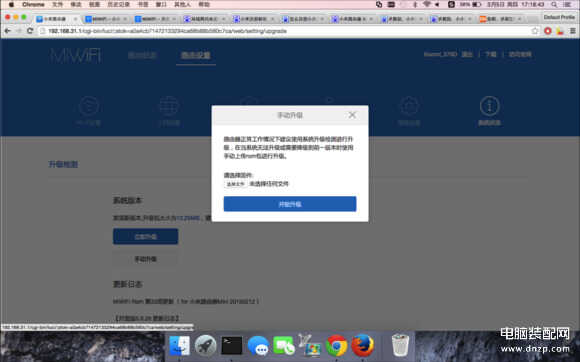The height and width of the screenshot is (362, 580).
Task: Switch to the last tab with orange favicon
Action: (x=501, y=18)
